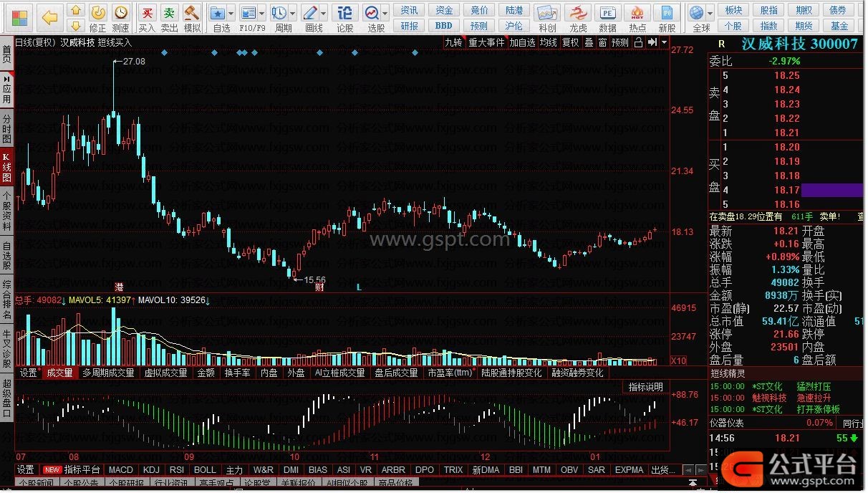Click the yellow down arrow icon

click(75, 27)
